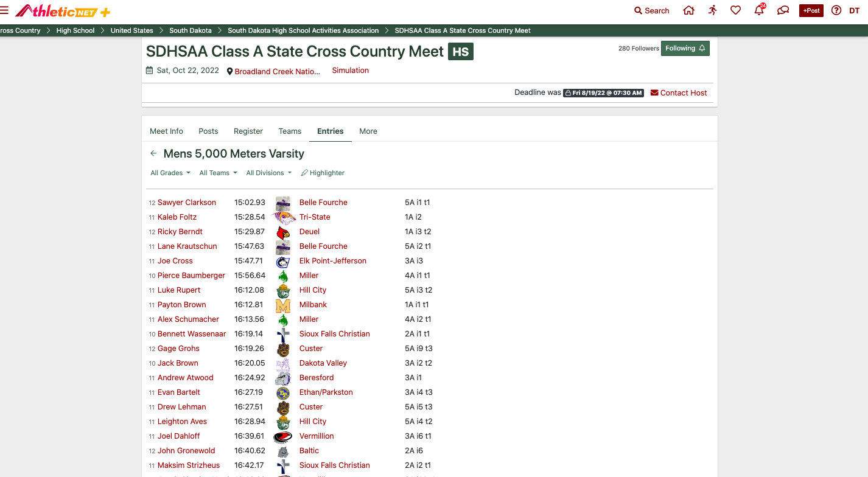Click the running athlete icon
This screenshot has width=868, height=477.
[x=712, y=10]
